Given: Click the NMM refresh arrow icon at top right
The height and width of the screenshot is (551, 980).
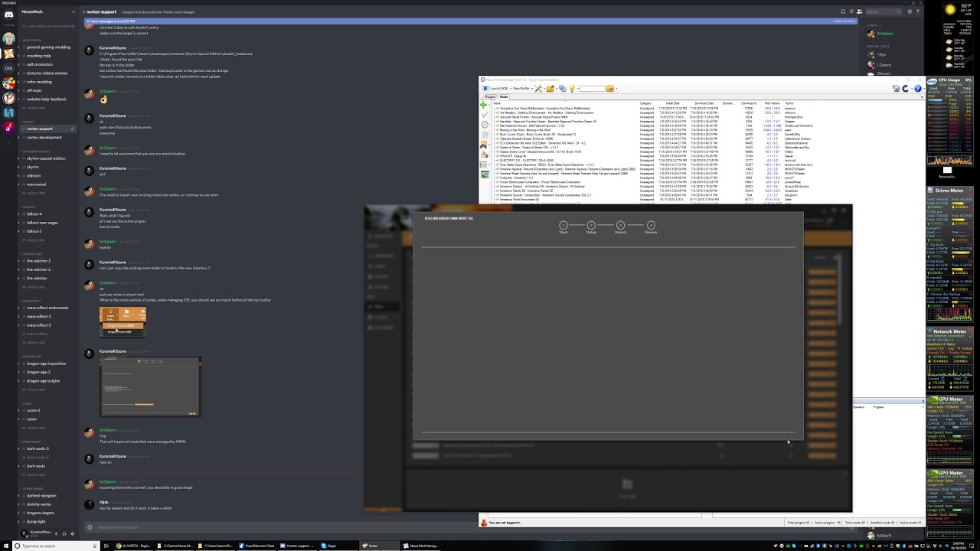Looking at the screenshot, I should [x=906, y=89].
